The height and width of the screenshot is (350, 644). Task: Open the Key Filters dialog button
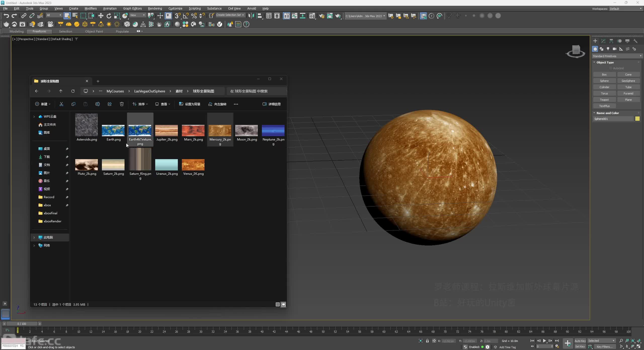pyautogui.click(x=605, y=346)
